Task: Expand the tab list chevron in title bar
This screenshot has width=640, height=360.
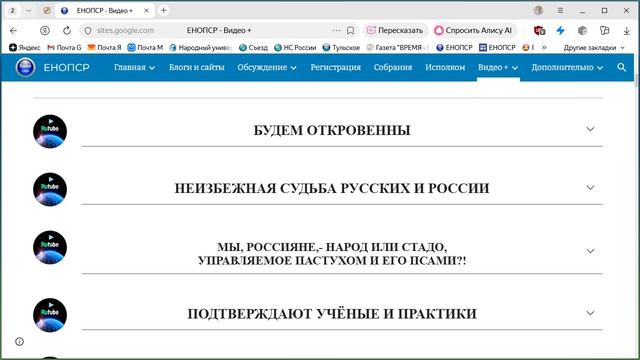Action: [28, 11]
